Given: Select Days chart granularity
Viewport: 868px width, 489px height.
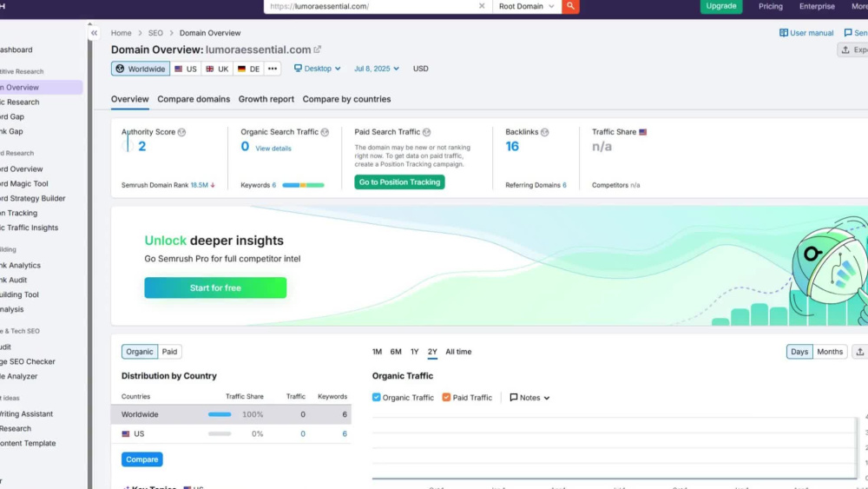Looking at the screenshot, I should coord(799,352).
